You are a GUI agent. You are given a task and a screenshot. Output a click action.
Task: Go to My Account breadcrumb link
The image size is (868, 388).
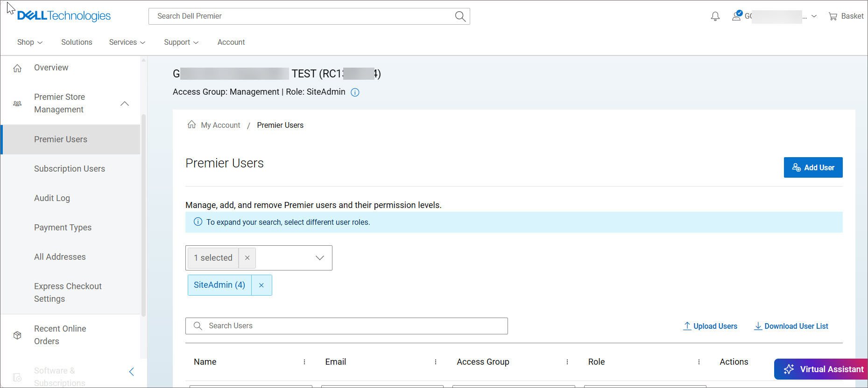[x=220, y=125]
